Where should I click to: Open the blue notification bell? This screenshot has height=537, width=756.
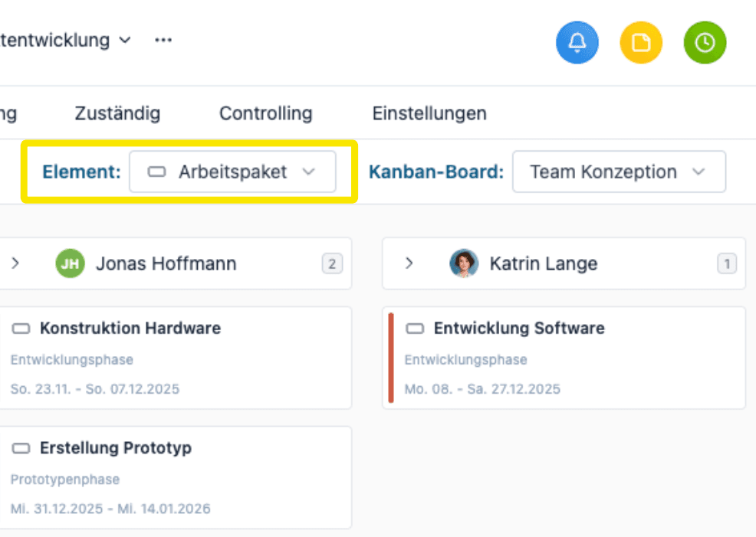pos(577,42)
